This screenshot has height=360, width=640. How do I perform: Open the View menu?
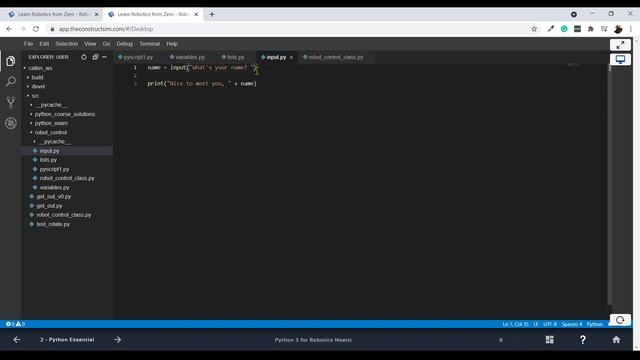(x=90, y=44)
